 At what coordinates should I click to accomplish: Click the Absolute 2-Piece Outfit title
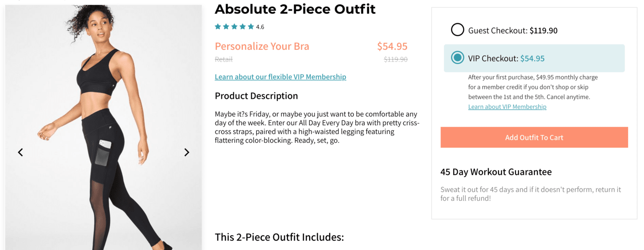pyautogui.click(x=295, y=9)
